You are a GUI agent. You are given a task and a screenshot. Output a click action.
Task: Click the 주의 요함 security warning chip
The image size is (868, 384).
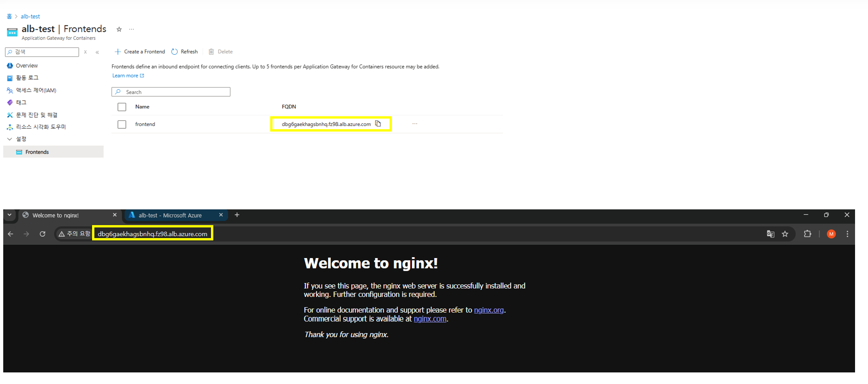tap(74, 234)
